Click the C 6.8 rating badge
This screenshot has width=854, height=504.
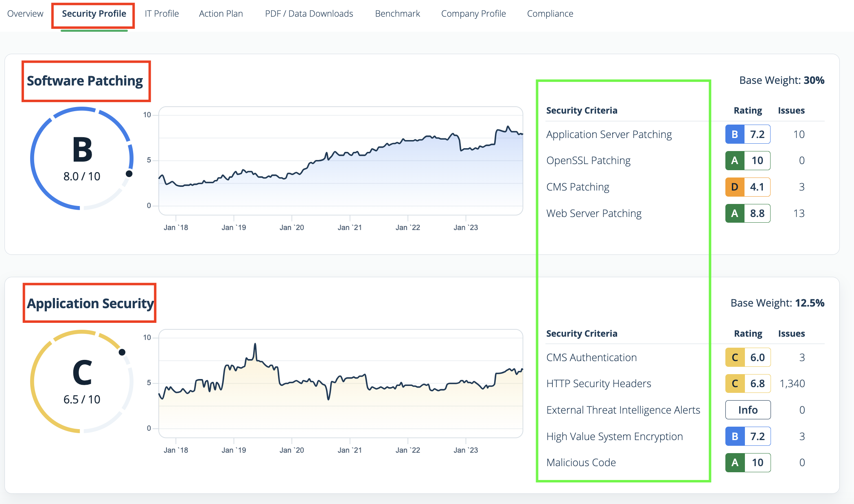(x=748, y=383)
